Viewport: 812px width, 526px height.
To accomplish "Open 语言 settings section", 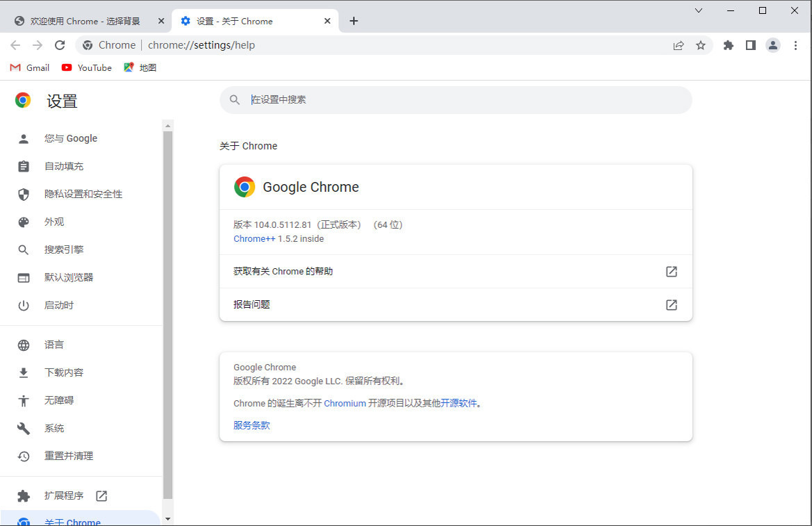I will [x=54, y=345].
